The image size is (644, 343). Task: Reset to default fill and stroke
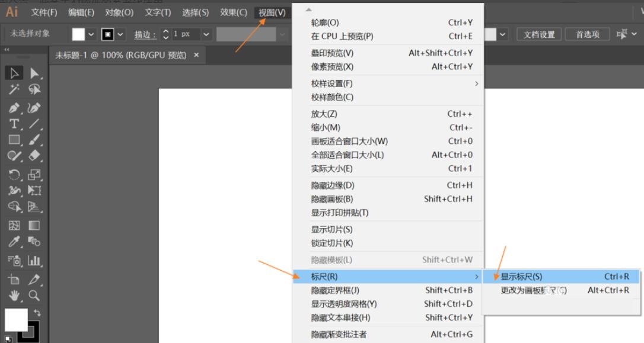click(9, 339)
